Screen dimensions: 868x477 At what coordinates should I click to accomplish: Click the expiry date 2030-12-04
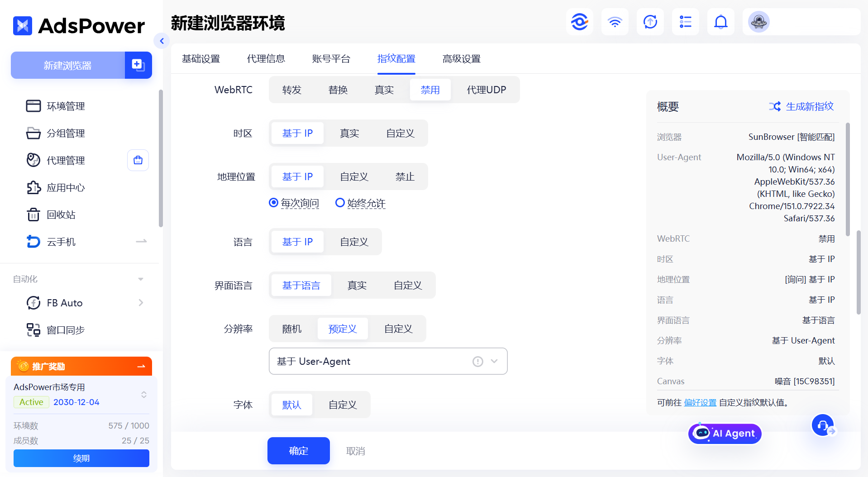click(76, 402)
